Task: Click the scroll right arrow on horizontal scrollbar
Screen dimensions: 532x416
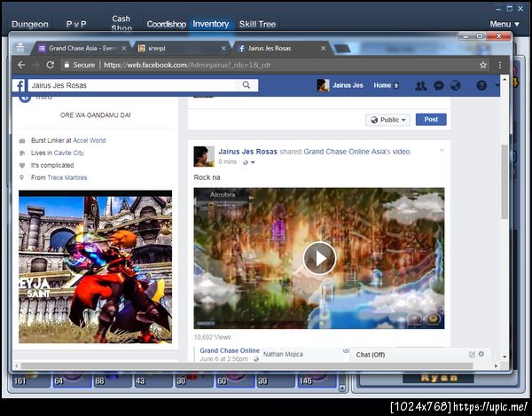Action: [x=496, y=365]
